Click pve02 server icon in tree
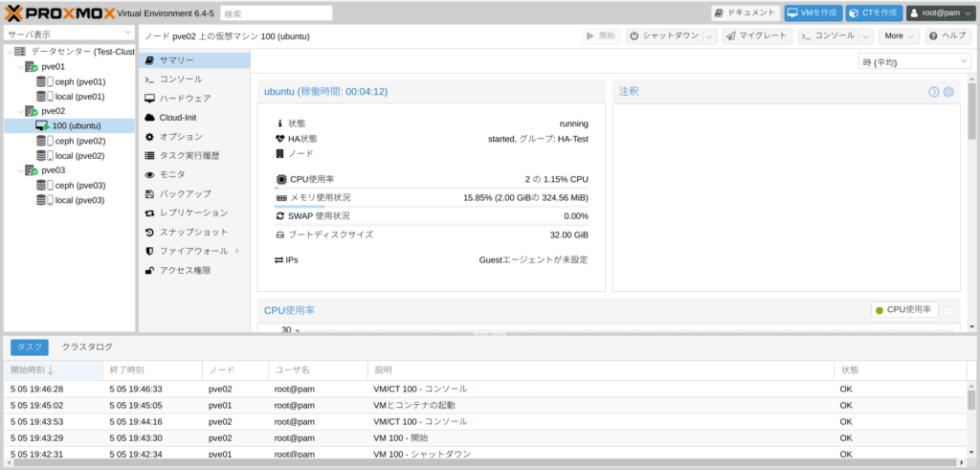Image resolution: width=980 pixels, height=470 pixels. click(x=32, y=111)
